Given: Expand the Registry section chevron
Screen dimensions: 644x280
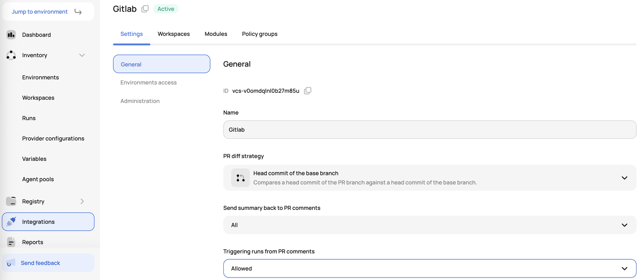Looking at the screenshot, I should (82, 201).
